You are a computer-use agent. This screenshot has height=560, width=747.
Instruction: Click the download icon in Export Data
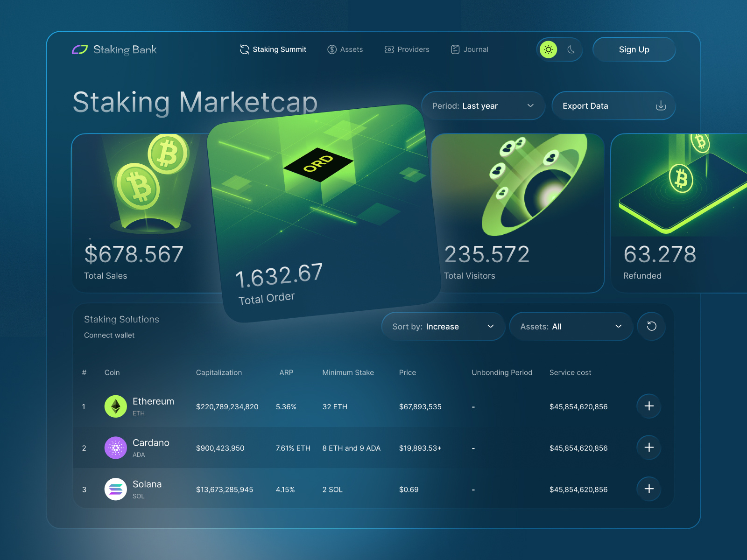pyautogui.click(x=661, y=105)
